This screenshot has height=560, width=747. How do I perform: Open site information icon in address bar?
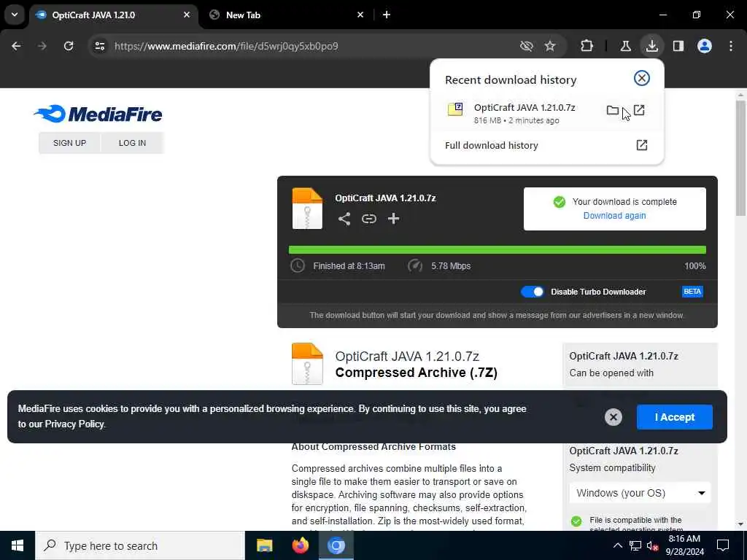[99, 46]
